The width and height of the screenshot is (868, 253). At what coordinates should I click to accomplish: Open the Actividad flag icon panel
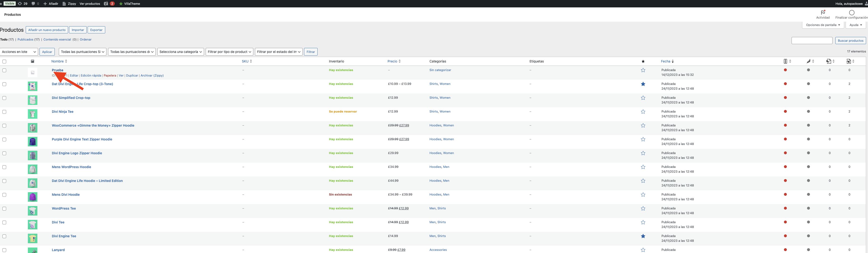click(823, 12)
